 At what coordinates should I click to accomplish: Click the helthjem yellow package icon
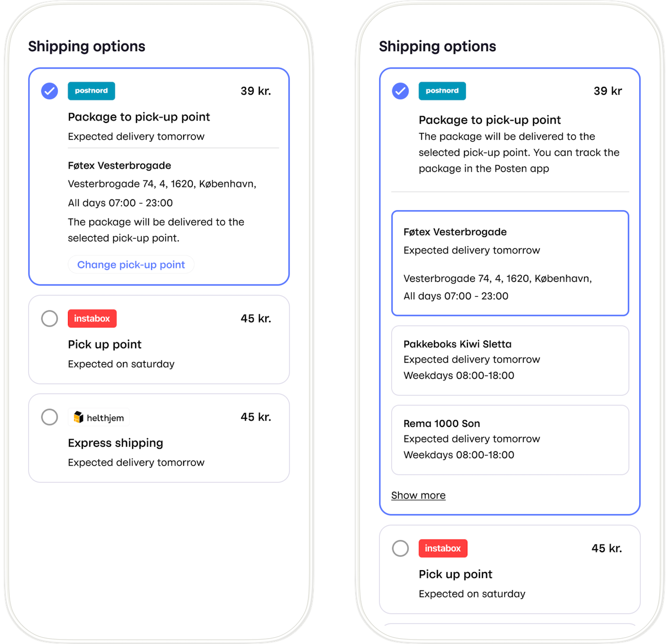(79, 417)
